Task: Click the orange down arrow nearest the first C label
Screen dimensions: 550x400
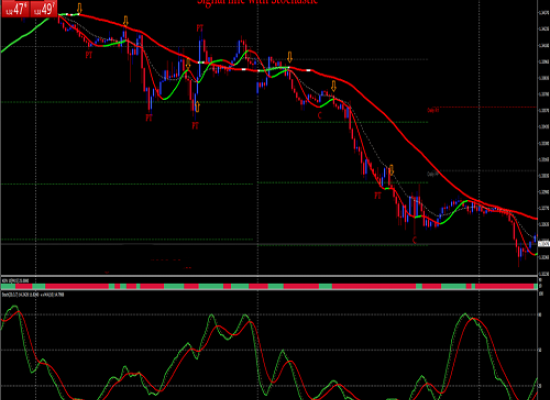Action: click(x=334, y=86)
